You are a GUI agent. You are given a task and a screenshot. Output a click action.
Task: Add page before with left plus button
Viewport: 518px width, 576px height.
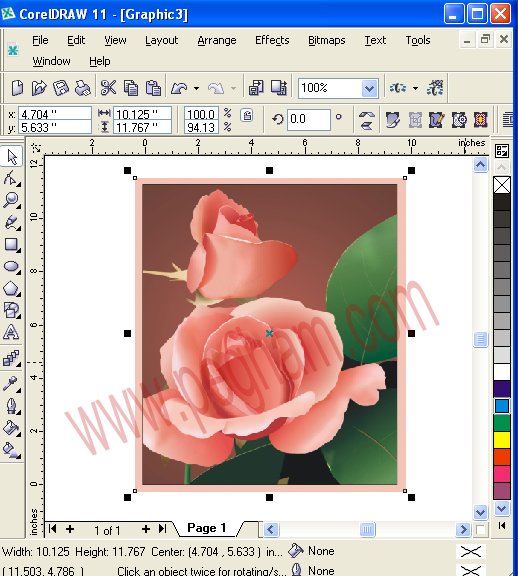[70, 529]
